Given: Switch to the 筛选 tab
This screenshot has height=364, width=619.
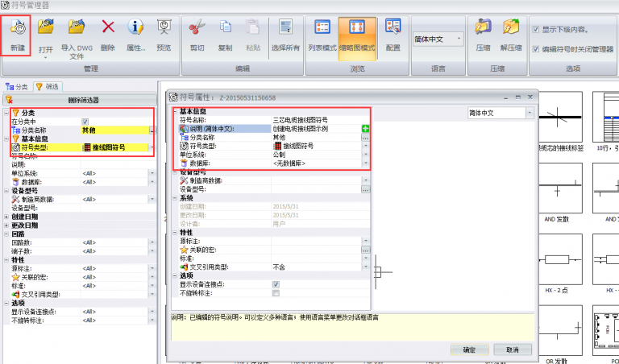Looking at the screenshot, I should (48, 87).
